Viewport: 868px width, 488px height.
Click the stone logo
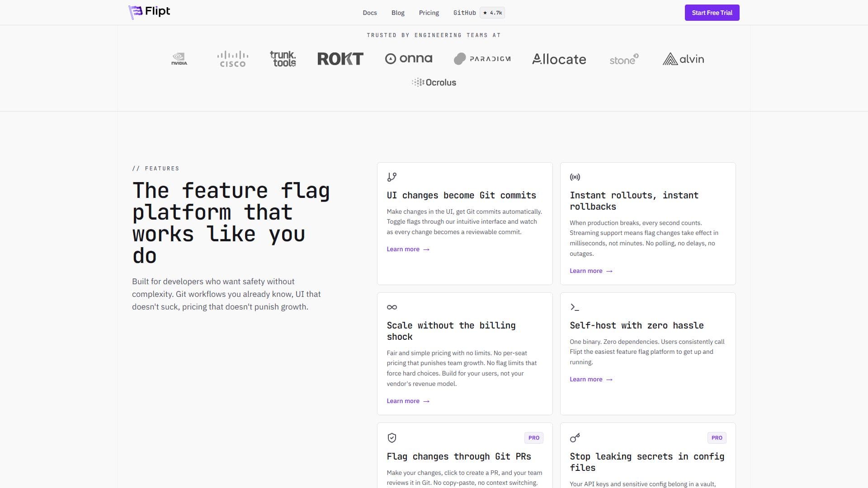coord(624,59)
